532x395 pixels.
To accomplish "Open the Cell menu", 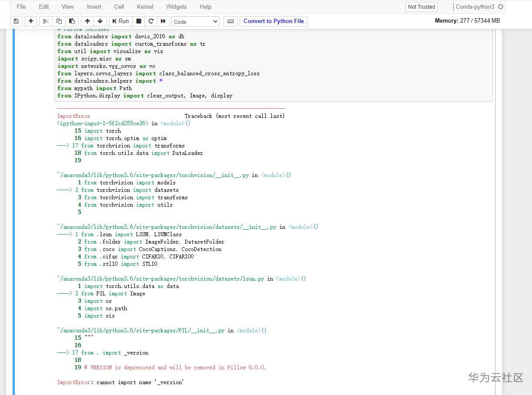I will click(x=119, y=7).
